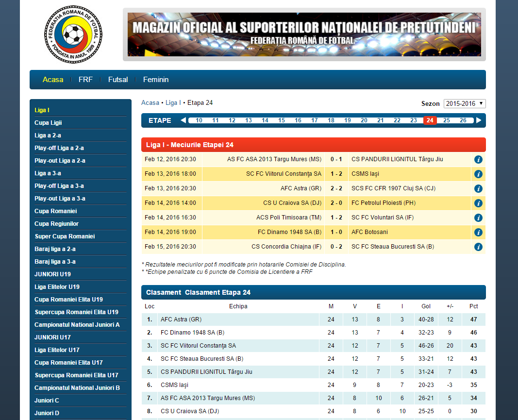518x420 pixels.
Task: Go to round 18 in Etape bar
Action: [x=331, y=120]
